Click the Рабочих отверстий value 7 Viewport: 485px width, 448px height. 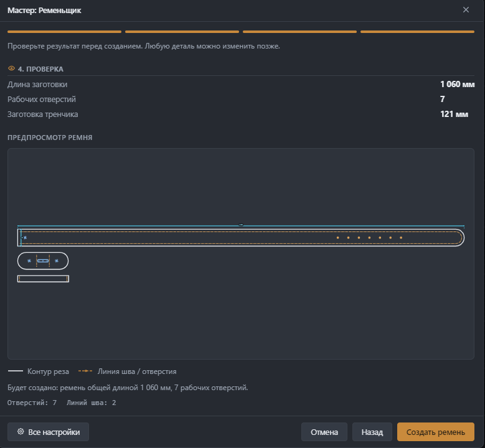tap(442, 99)
